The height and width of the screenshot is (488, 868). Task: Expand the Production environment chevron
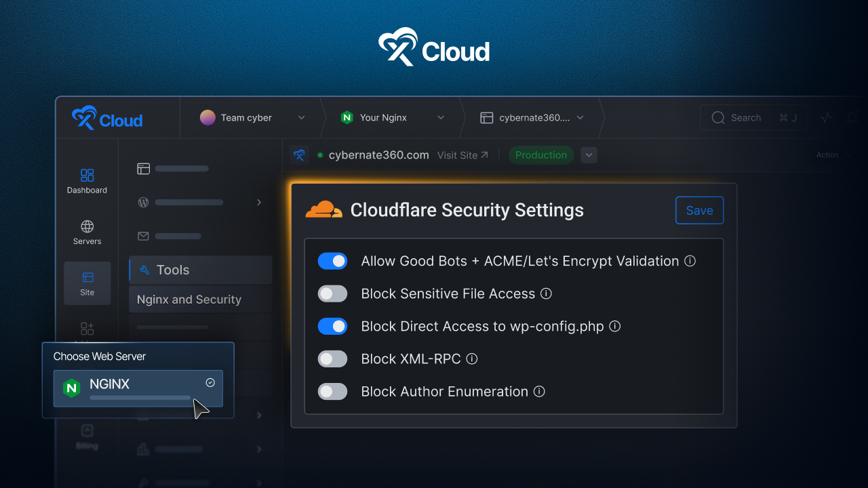[x=588, y=155]
